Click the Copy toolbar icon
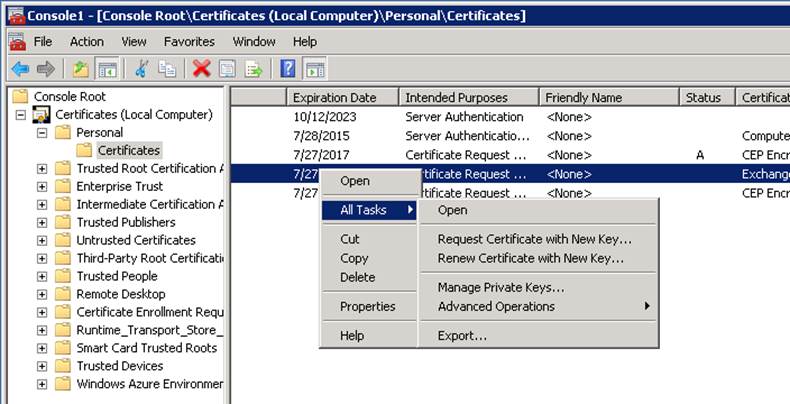Image resolution: width=790 pixels, height=404 pixels. [167, 69]
